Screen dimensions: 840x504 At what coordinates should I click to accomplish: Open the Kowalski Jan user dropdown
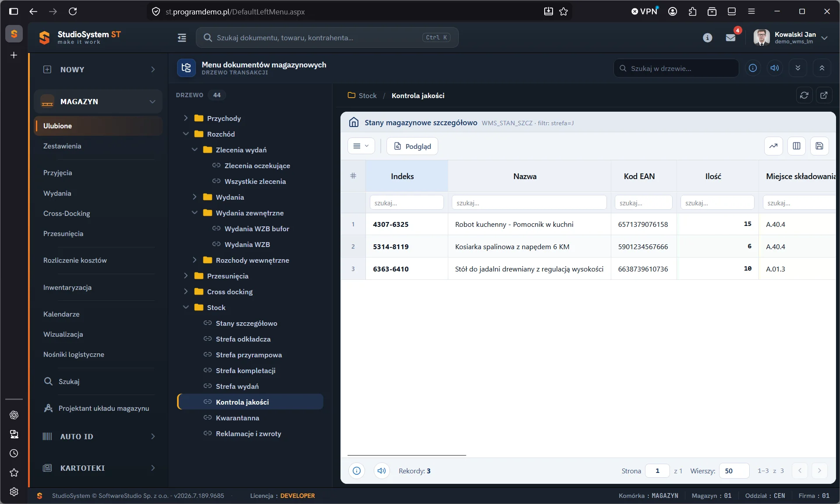tap(791, 38)
